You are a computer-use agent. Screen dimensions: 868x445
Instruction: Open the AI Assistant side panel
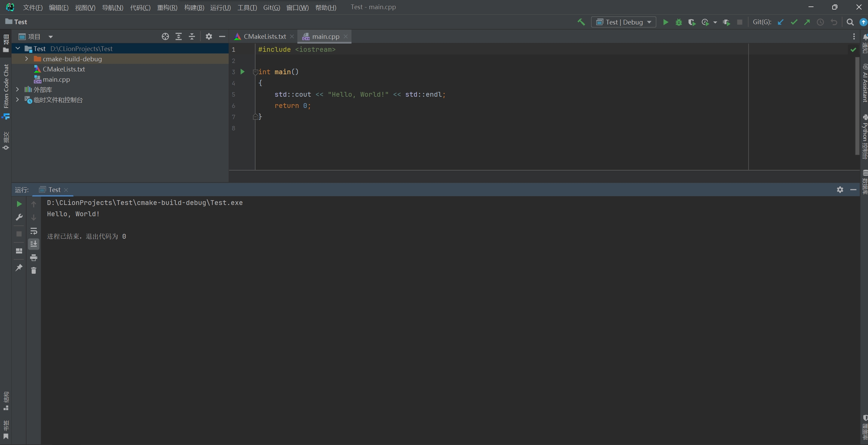pos(864,83)
